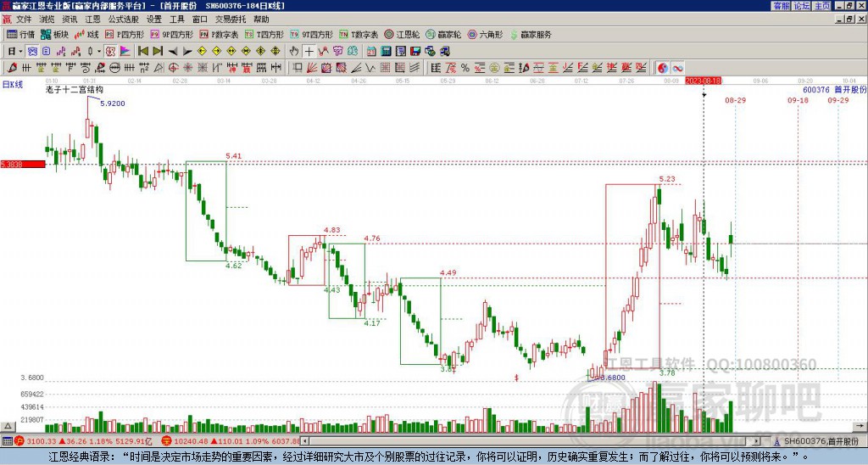Click the circle-with-lines tool icon
868x465 pixels.
(x=114, y=68)
